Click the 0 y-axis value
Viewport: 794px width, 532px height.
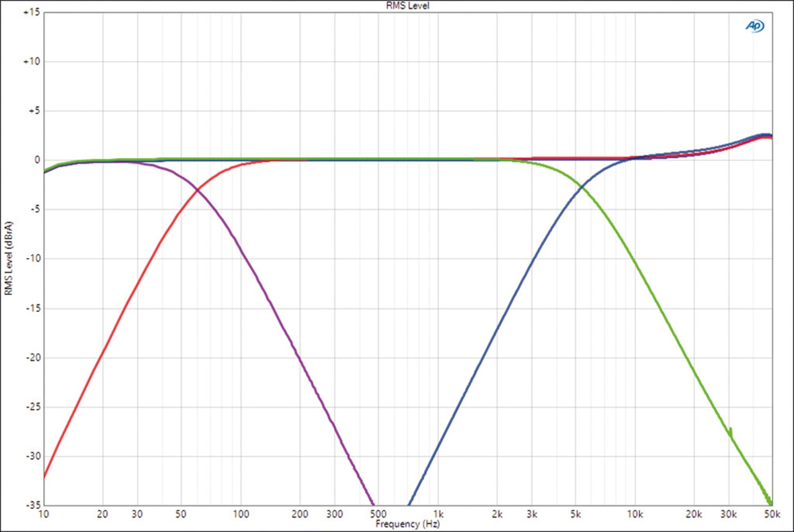coord(37,160)
